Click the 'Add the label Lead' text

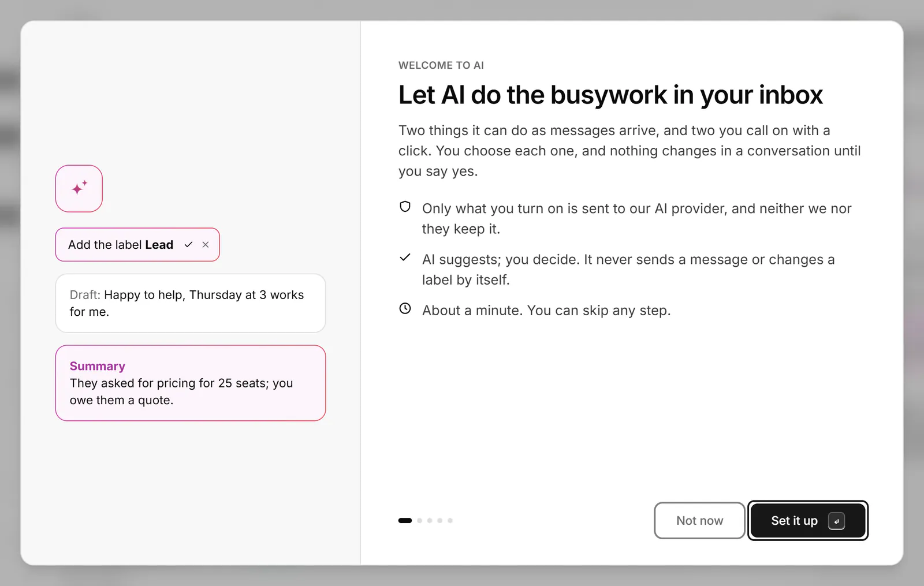121,245
